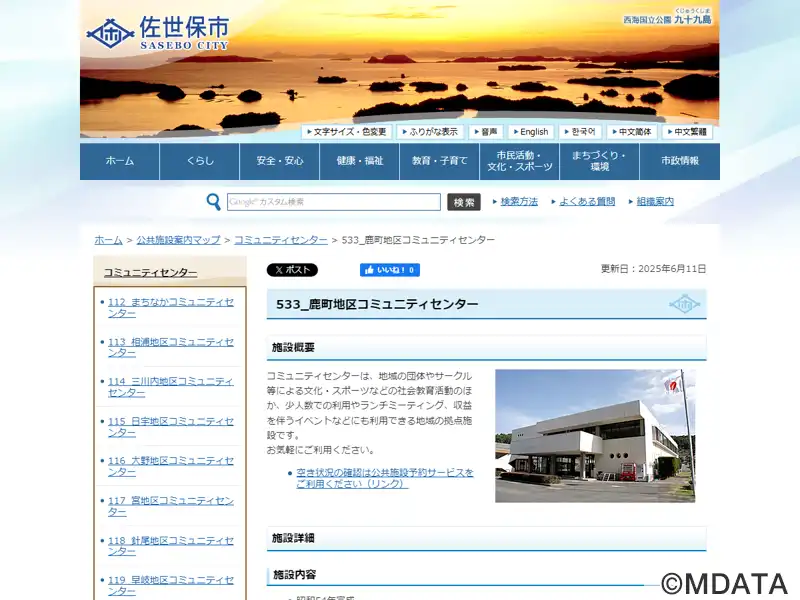The width and height of the screenshot is (800, 600).
Task: Click the 更新日：2025年6月11日 text
Action: pos(654,269)
